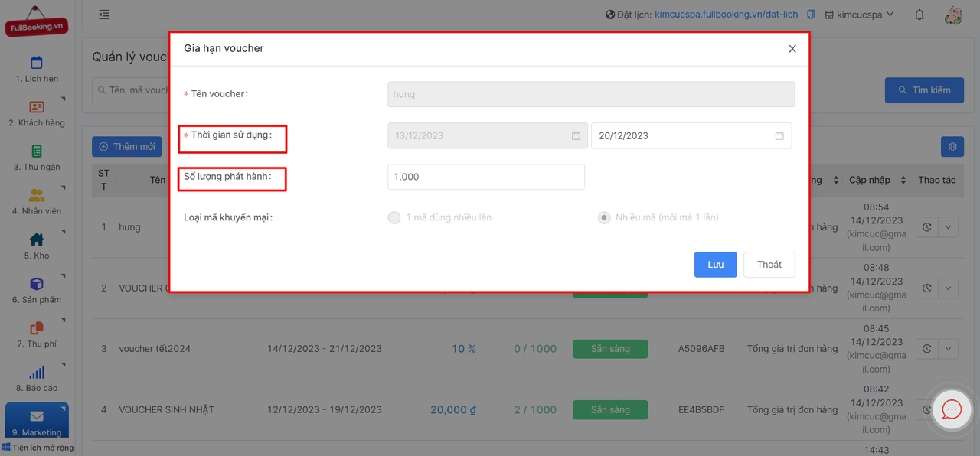Click the Thoát button to cancel
This screenshot has width=980, height=456.
(x=769, y=265)
